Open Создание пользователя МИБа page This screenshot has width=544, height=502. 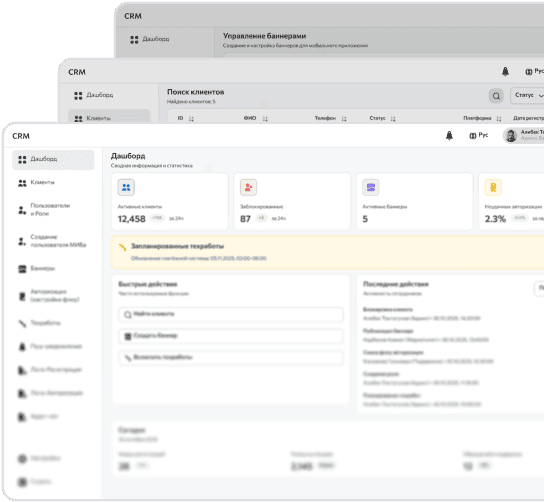pyautogui.click(x=53, y=241)
